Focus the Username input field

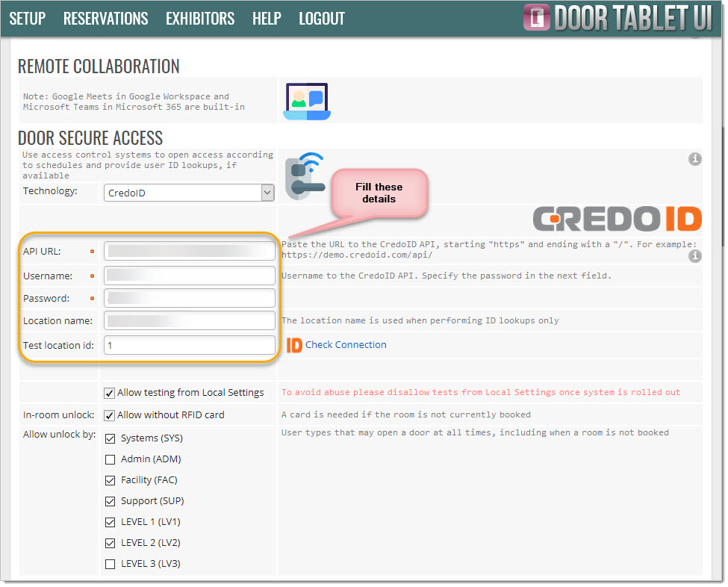click(x=190, y=276)
